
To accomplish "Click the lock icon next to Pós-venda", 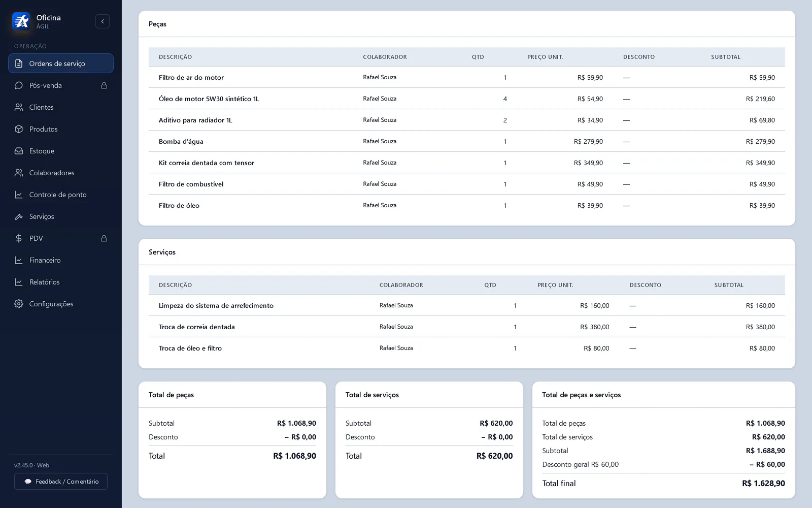I will (104, 85).
